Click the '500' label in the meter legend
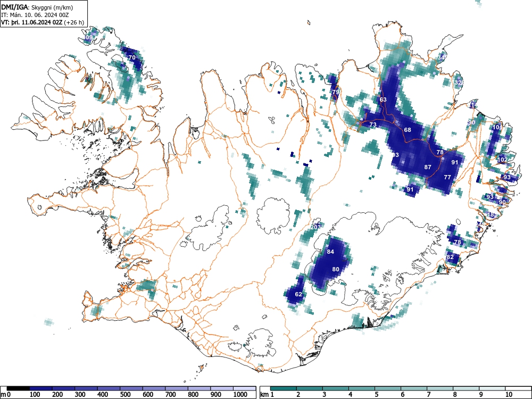This screenshot has height=399, width=532. [125, 395]
